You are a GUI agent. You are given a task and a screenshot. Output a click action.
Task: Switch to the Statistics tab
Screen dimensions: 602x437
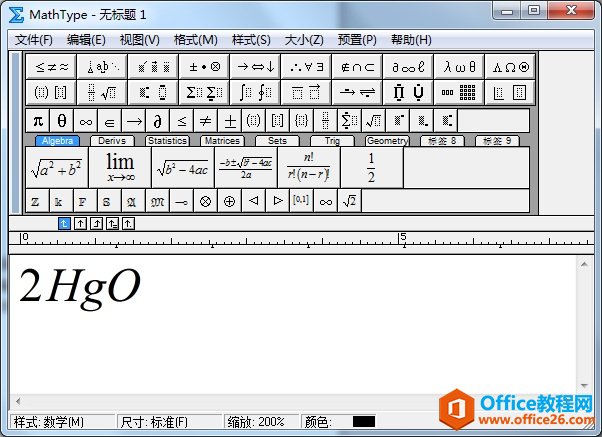(x=167, y=141)
